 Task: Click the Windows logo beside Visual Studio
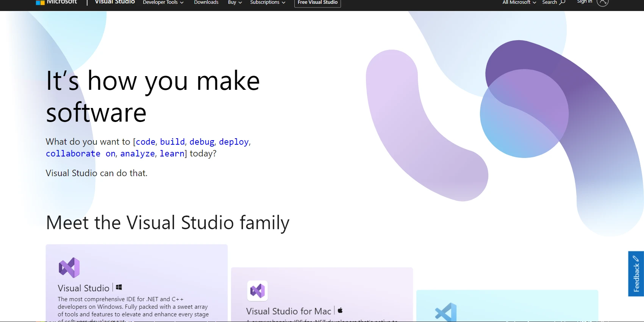click(x=119, y=287)
